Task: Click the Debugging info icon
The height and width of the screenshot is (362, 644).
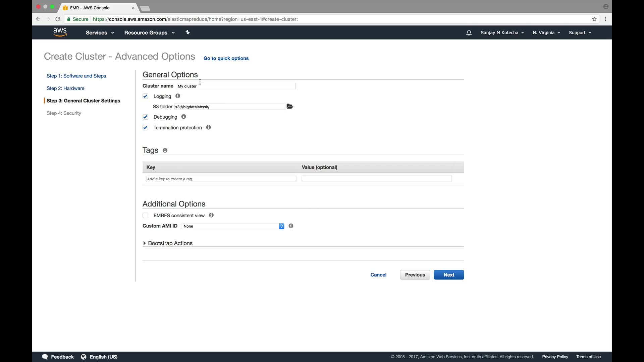Action: (x=183, y=117)
